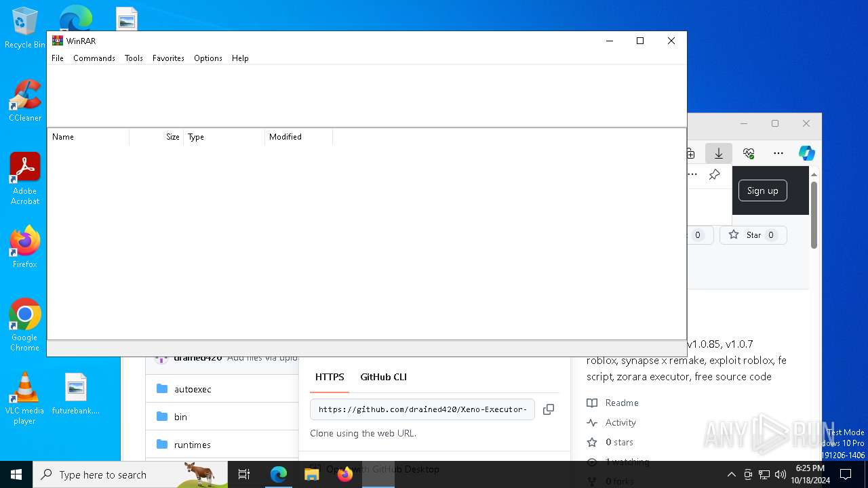Click the pin icon on GitHub page
Viewport: 868px width, 488px height.
pyautogui.click(x=714, y=175)
